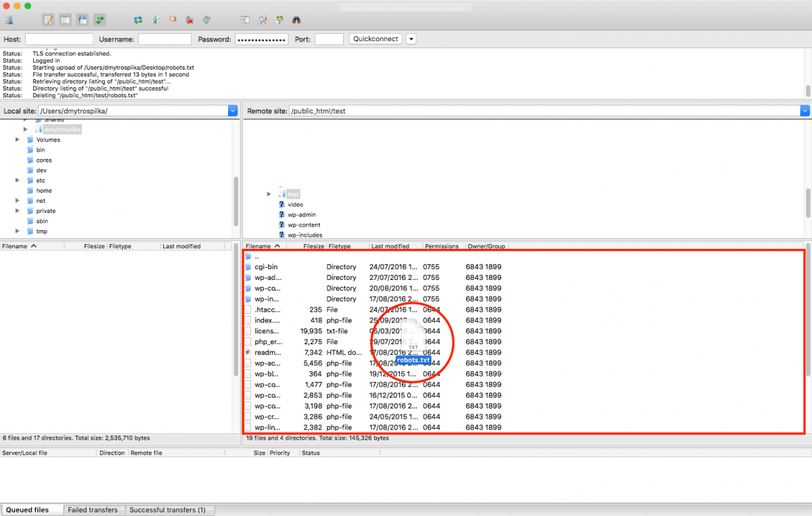Refresh the file and folder lists
This screenshot has width=812, height=516.
coord(138,20)
